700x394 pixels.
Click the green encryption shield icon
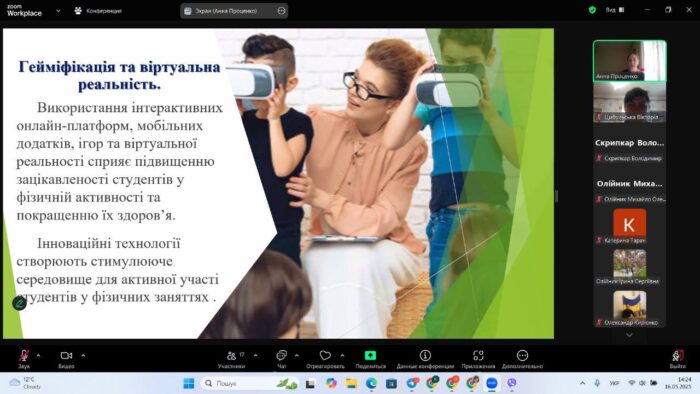point(592,10)
